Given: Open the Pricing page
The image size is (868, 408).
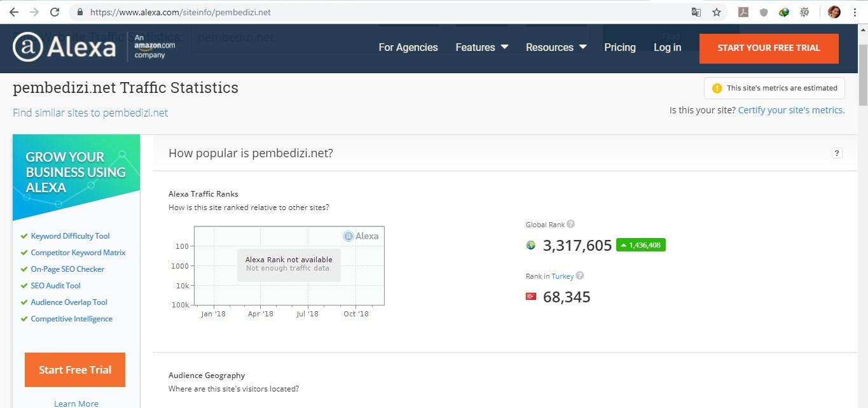Looking at the screenshot, I should point(620,47).
